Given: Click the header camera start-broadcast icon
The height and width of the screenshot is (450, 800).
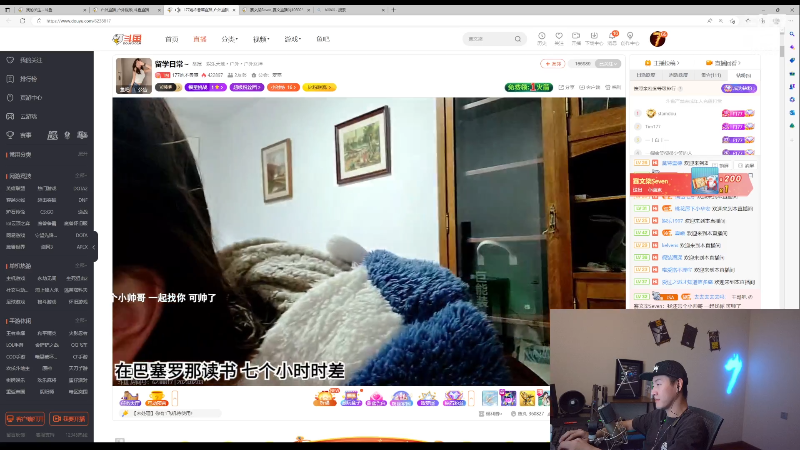Looking at the screenshot, I should (x=576, y=36).
